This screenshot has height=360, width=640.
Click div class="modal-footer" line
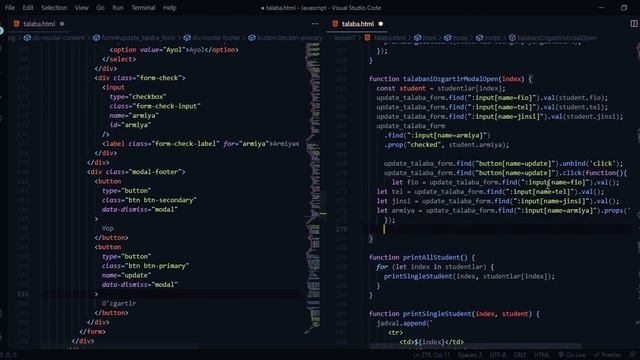(136, 172)
